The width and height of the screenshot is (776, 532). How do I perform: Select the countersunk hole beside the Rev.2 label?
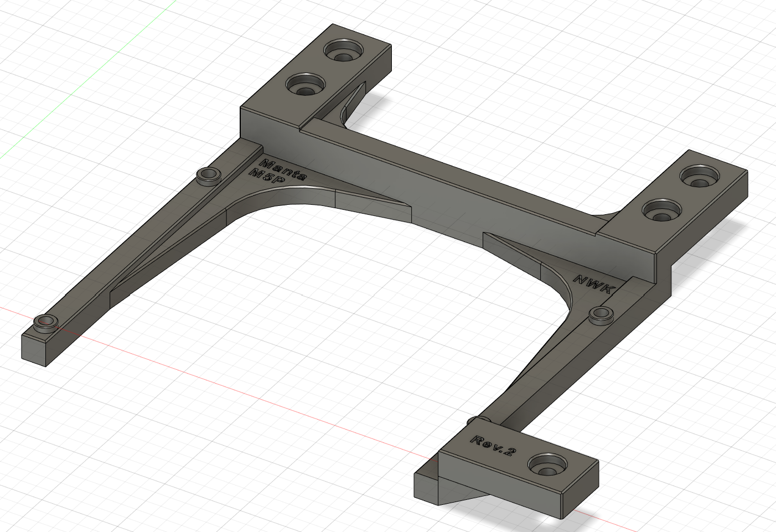click(x=547, y=464)
